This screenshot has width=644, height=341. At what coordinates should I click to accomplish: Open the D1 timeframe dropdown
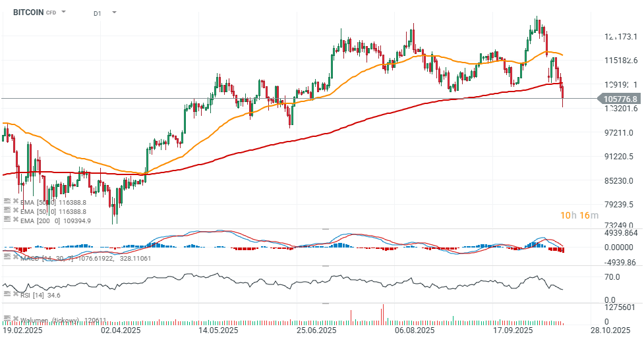pos(114,13)
